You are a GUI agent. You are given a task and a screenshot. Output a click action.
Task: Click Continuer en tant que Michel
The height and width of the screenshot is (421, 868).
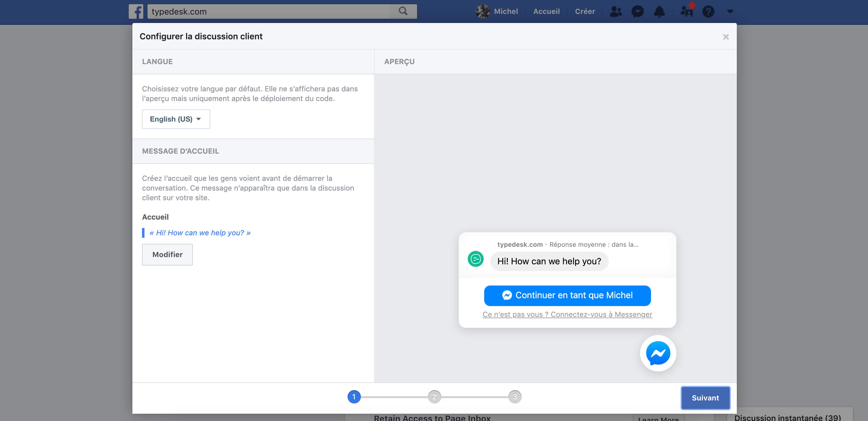[x=567, y=295]
